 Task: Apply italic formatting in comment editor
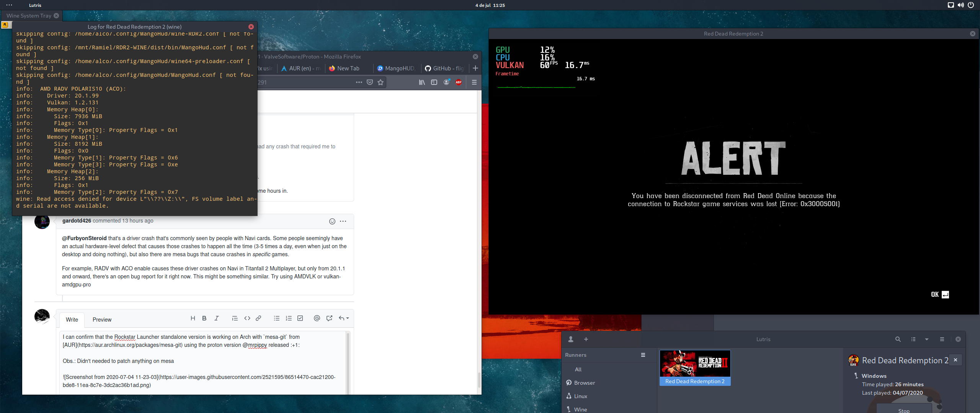217,318
